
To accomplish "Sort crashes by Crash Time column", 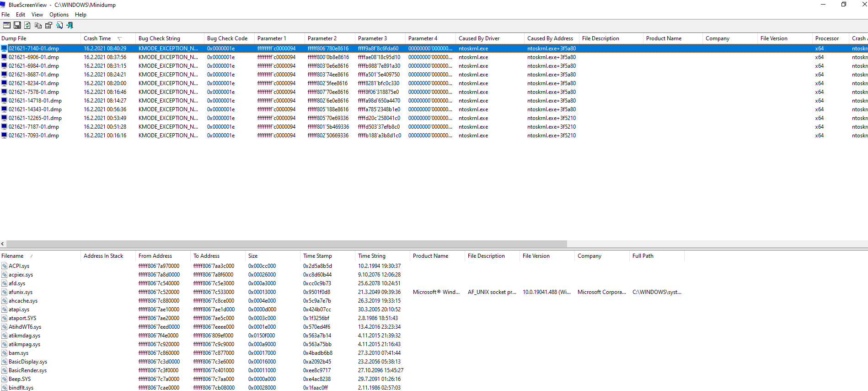I will click(x=97, y=38).
